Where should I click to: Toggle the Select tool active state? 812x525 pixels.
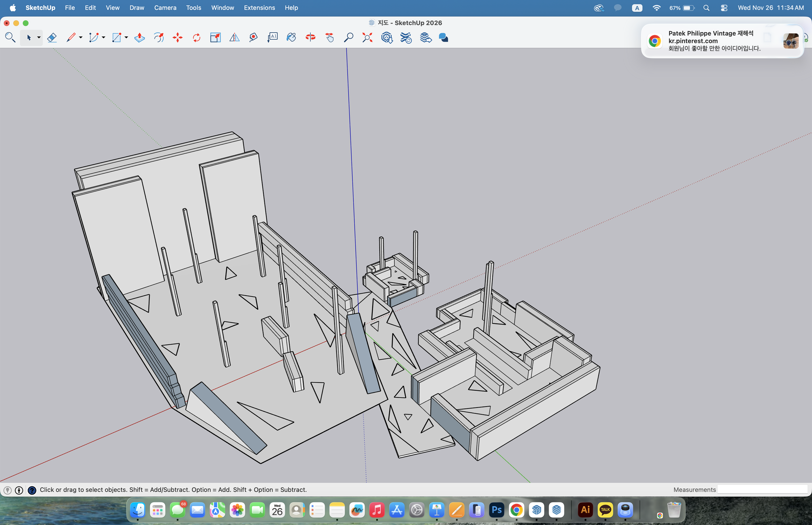(29, 38)
